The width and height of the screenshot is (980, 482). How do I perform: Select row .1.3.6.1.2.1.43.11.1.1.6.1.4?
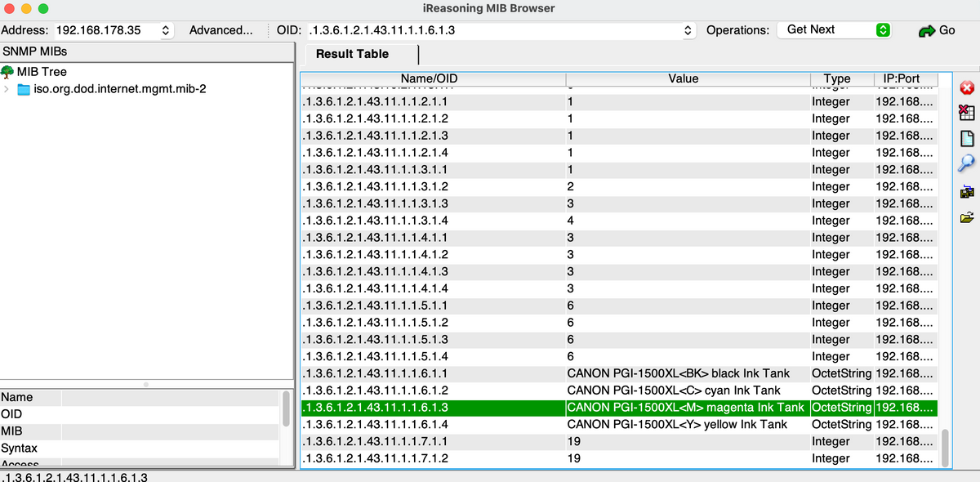coord(619,425)
